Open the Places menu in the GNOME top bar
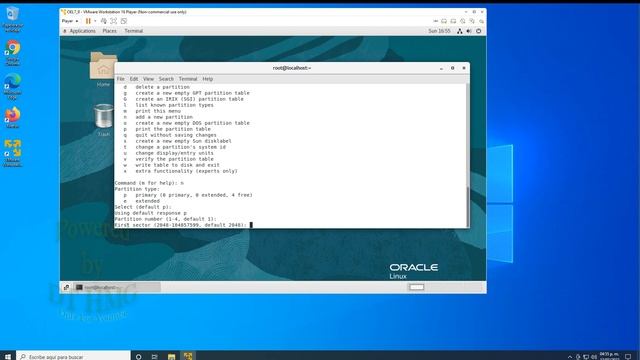640x360 pixels. pos(109,31)
